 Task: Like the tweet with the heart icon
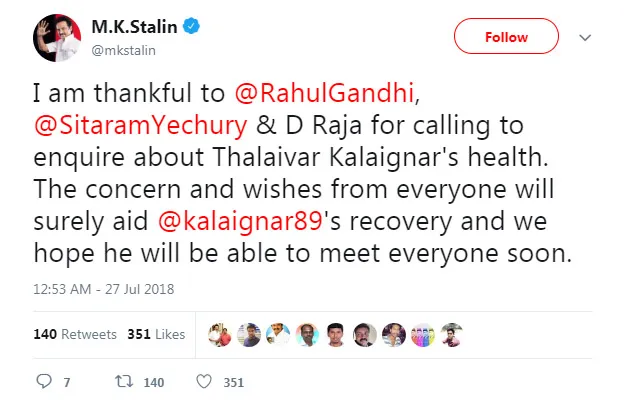[x=204, y=382]
